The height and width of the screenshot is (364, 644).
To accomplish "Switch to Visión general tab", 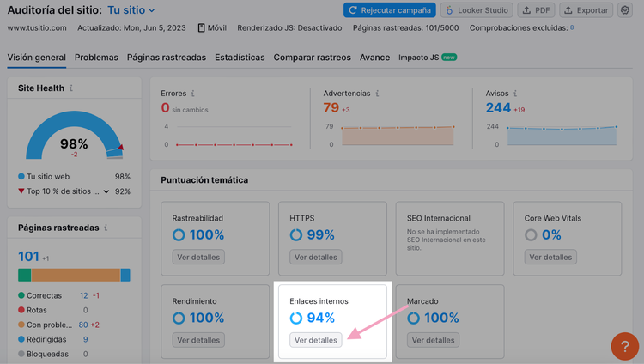I will click(37, 58).
